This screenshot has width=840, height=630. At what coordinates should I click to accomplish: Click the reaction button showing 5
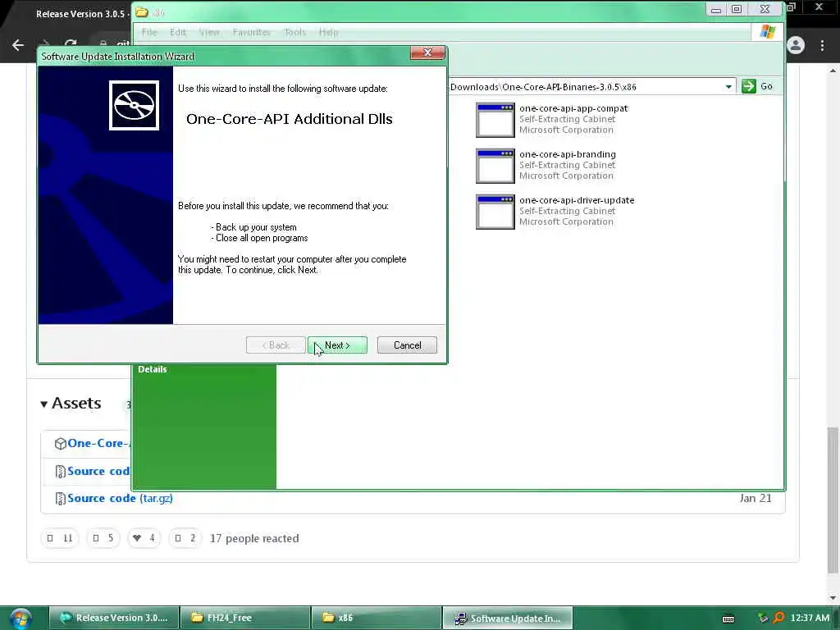tap(103, 538)
